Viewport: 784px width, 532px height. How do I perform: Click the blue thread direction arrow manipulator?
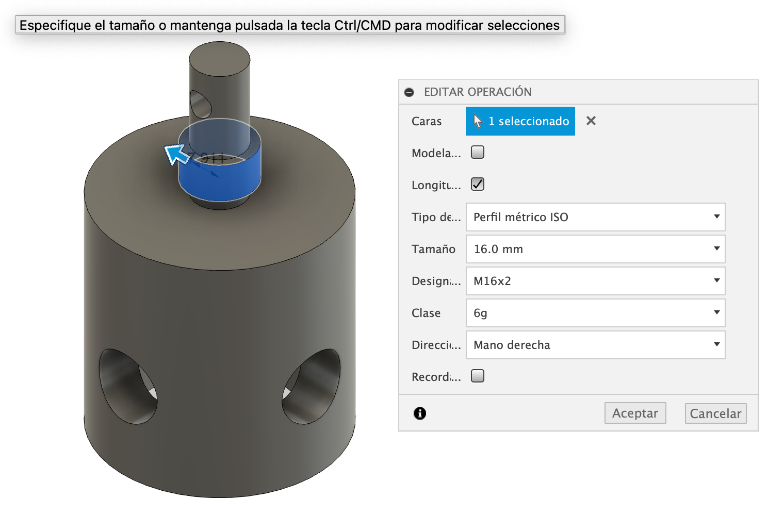177,155
